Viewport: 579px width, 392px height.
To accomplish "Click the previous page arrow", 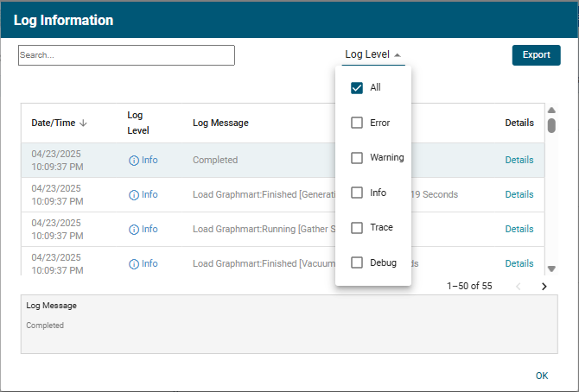I will point(519,287).
